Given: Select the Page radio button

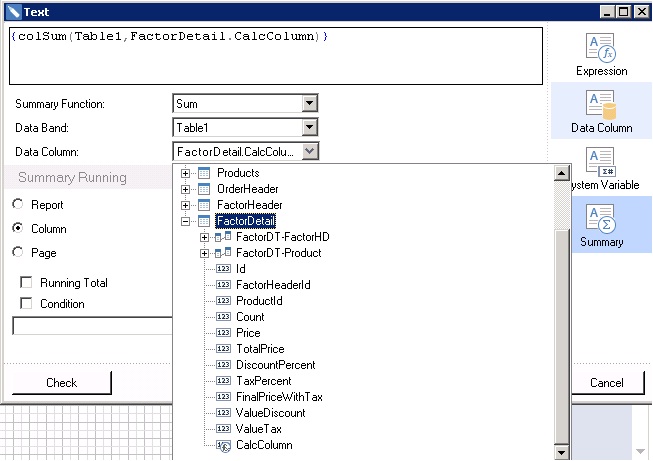Looking at the screenshot, I should [18, 253].
